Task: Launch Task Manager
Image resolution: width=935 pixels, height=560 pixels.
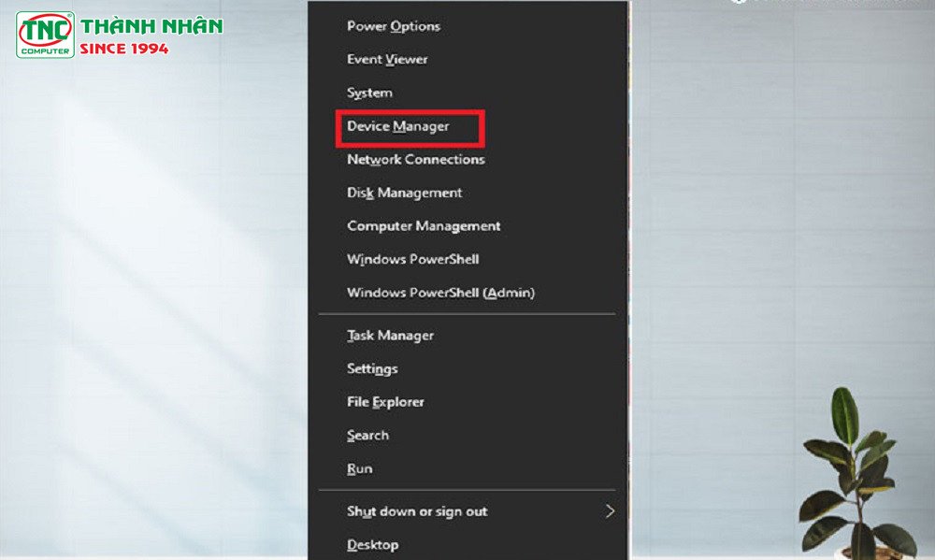Action: coord(389,335)
